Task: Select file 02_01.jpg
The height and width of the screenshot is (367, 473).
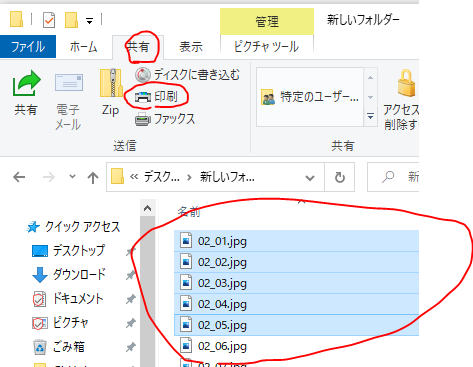Action: click(x=296, y=241)
